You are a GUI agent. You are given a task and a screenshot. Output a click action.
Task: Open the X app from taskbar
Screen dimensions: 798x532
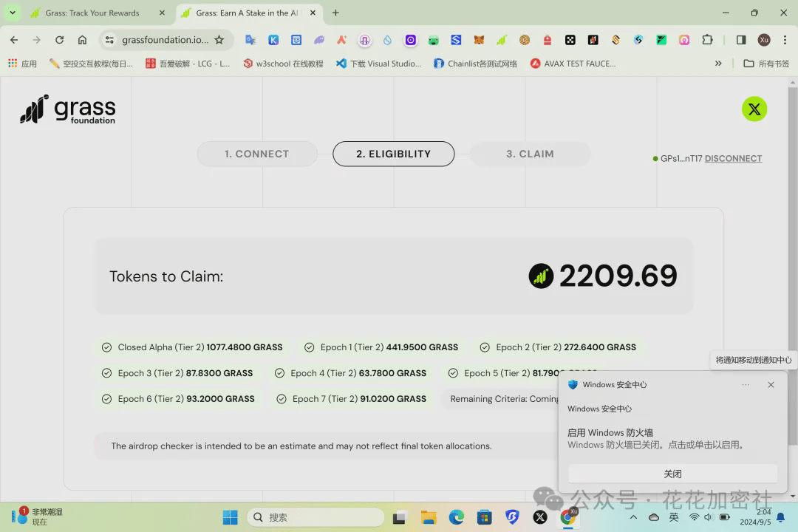click(x=540, y=517)
